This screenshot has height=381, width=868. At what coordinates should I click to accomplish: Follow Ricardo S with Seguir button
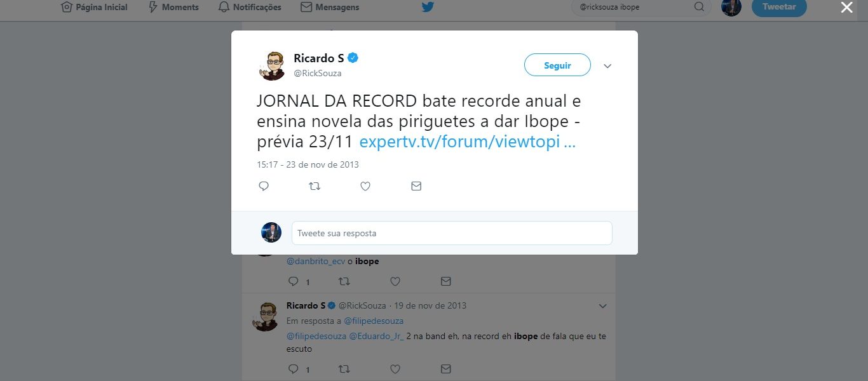point(557,65)
